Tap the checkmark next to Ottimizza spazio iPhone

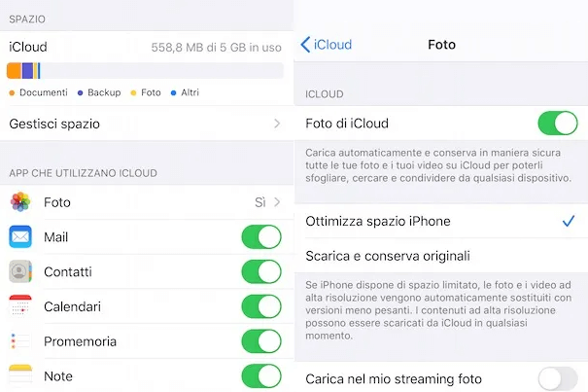[569, 221]
